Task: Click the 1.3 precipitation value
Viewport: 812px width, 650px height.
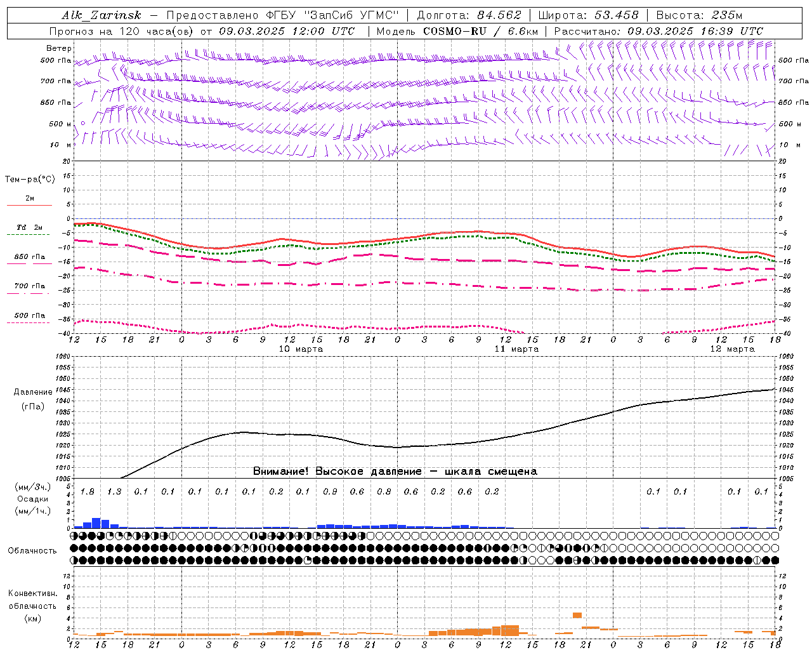Action: (x=114, y=492)
